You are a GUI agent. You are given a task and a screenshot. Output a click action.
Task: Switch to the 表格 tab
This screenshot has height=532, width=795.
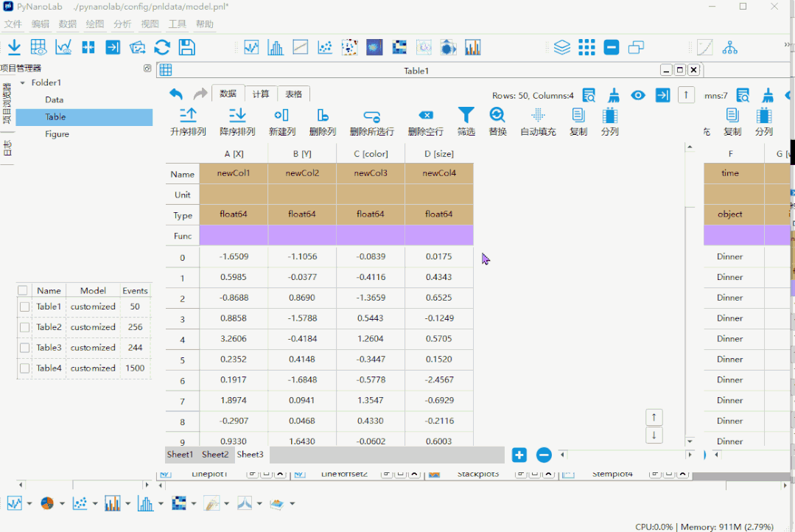(293, 94)
